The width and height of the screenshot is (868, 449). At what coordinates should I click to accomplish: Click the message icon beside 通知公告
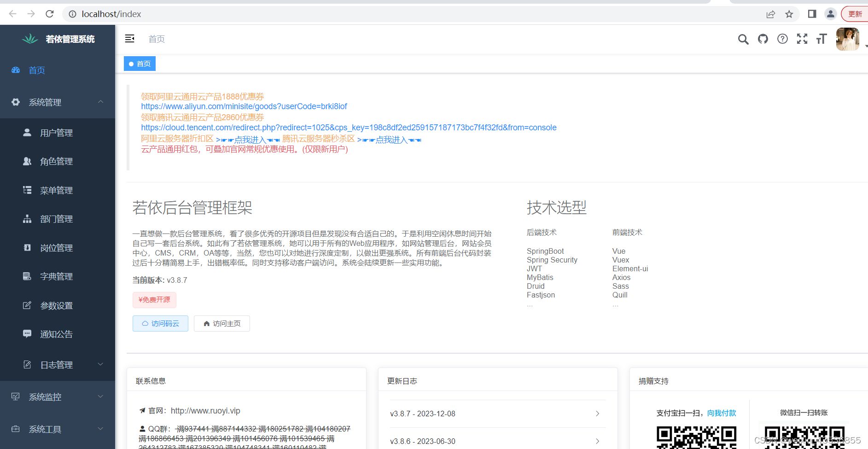click(x=27, y=333)
